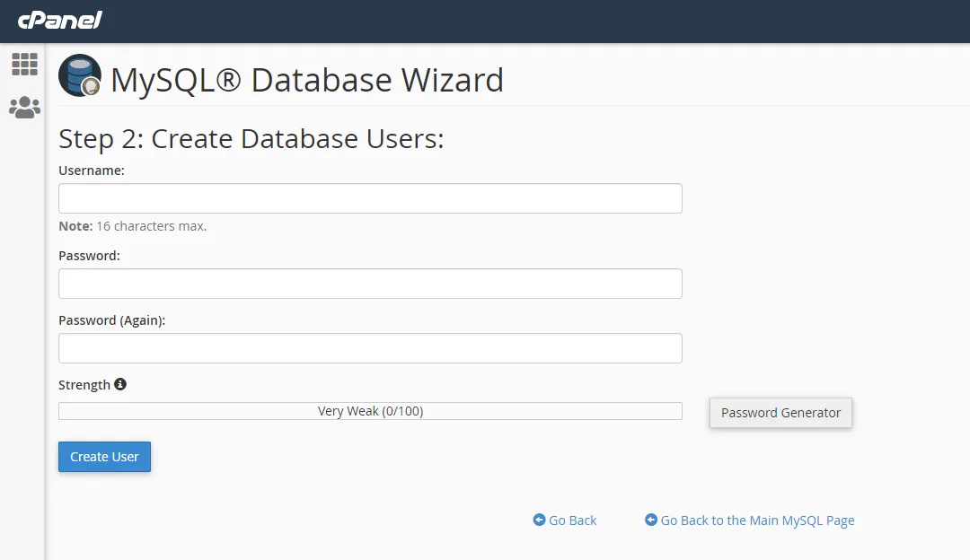Follow the Go Back link
The image size is (970, 560).
565,521
